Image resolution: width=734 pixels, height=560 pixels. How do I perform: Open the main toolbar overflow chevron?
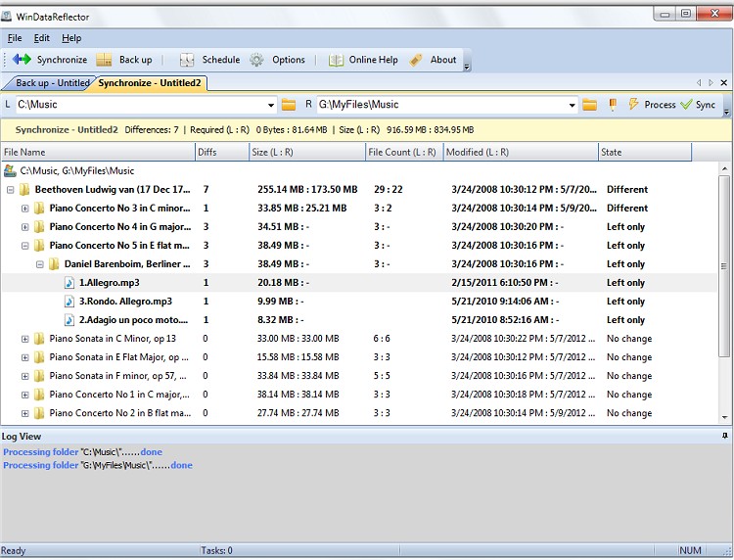click(x=466, y=67)
